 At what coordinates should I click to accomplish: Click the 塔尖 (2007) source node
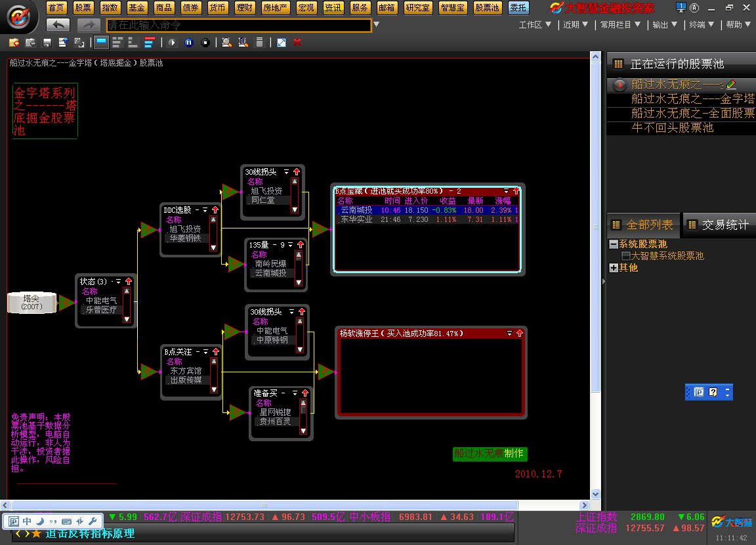point(31,303)
